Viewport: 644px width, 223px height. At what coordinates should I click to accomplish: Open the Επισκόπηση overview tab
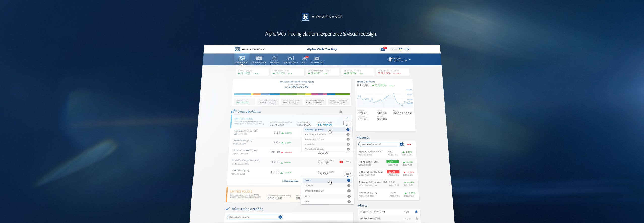coord(241,60)
